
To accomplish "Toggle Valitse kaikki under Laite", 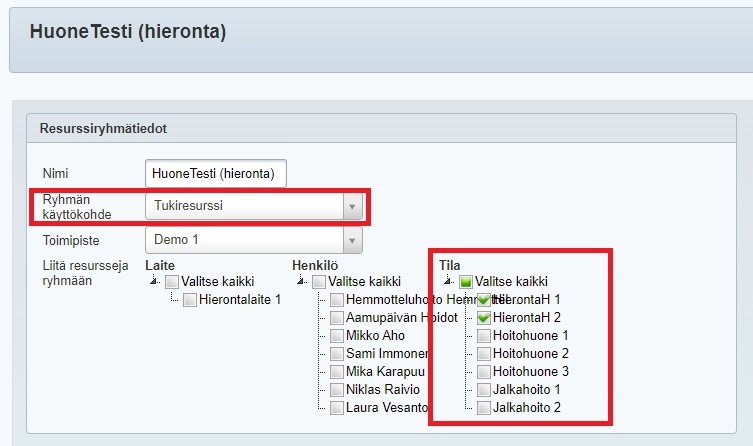I will pyautogui.click(x=172, y=282).
